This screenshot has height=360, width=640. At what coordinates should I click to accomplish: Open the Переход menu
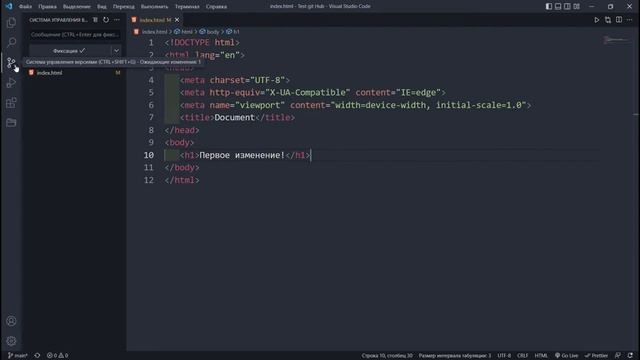[x=124, y=7]
